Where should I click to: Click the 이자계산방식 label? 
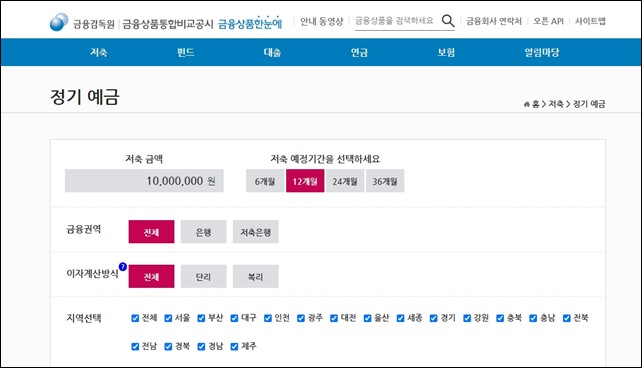(92, 273)
